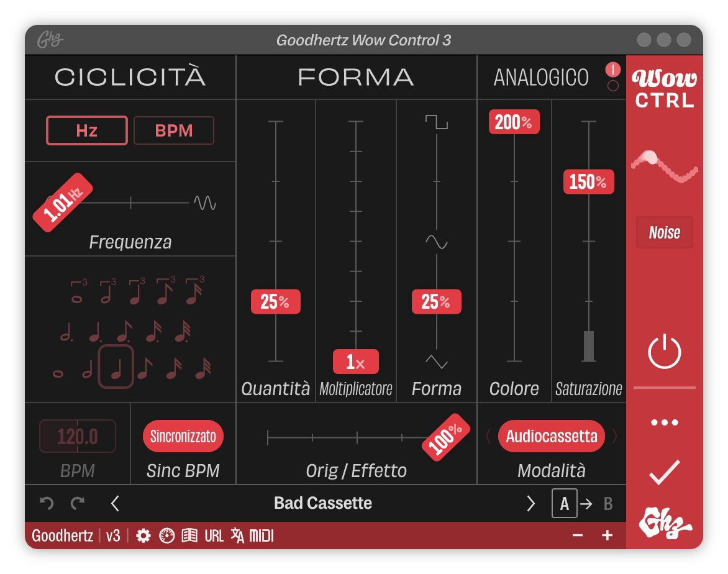Click the language translate icon

click(x=237, y=535)
